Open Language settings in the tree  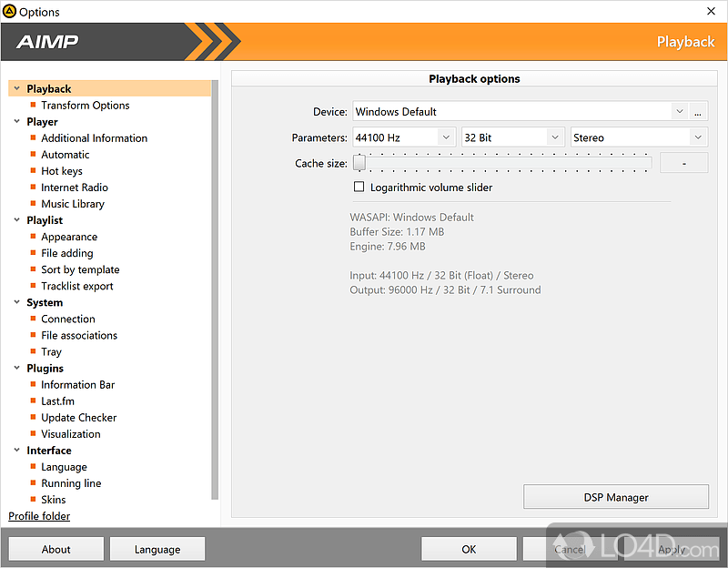tap(64, 467)
